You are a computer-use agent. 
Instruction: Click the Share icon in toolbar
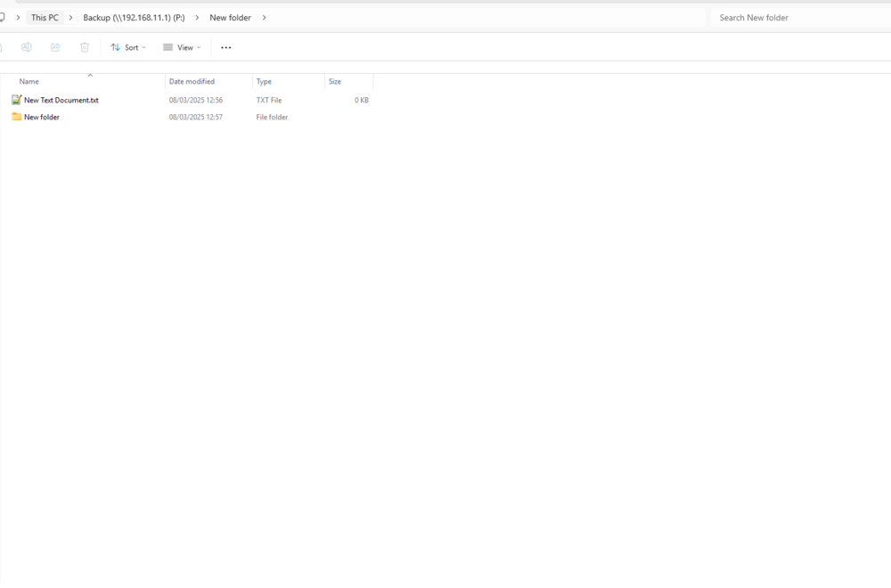pos(55,47)
